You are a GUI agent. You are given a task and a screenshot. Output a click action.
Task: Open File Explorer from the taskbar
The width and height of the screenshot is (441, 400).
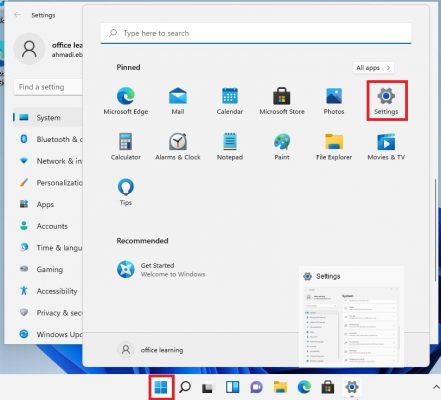point(280,387)
